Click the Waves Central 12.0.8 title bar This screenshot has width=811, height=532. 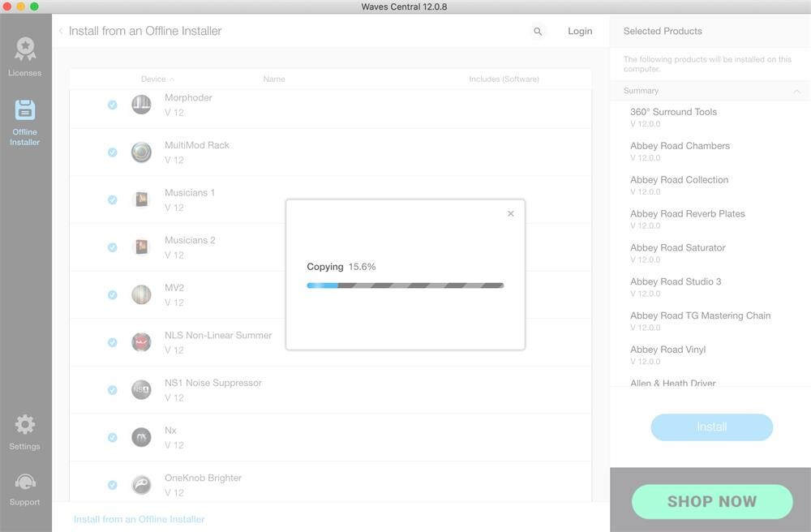click(x=405, y=6)
